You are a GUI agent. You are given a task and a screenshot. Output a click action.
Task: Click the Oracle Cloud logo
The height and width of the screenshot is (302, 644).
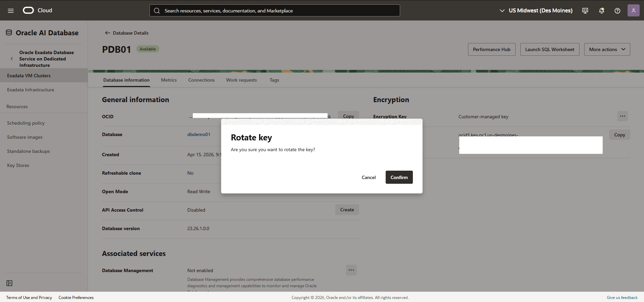click(38, 10)
